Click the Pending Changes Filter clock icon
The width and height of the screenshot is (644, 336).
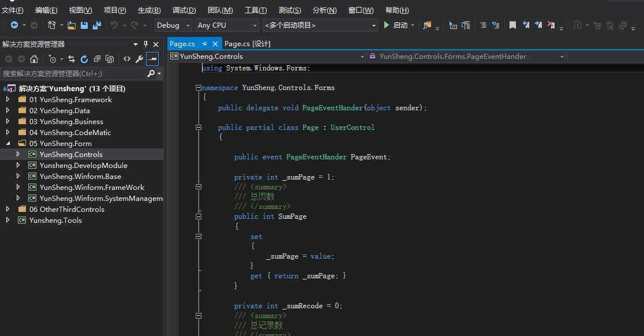click(52, 59)
